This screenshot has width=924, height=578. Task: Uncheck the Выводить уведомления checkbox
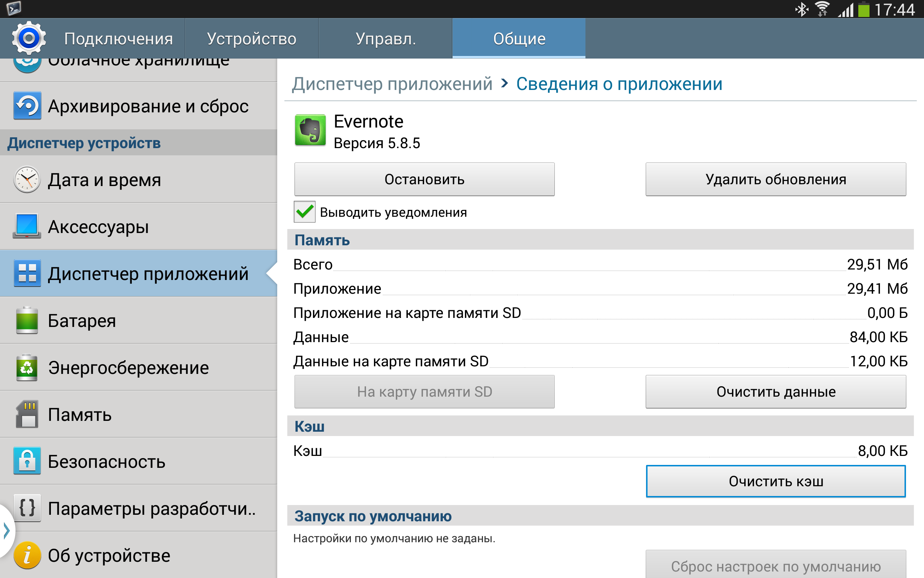pos(304,212)
